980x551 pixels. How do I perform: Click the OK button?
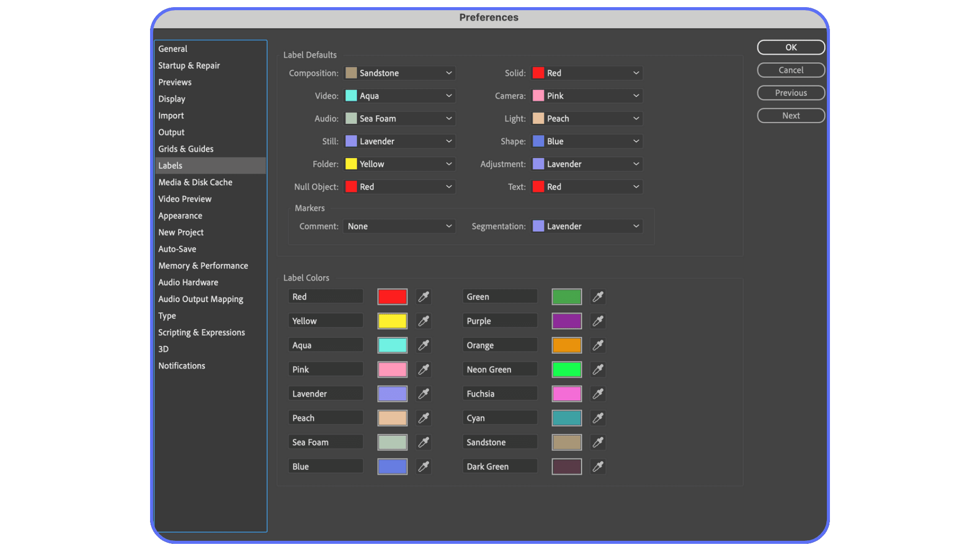click(x=791, y=47)
